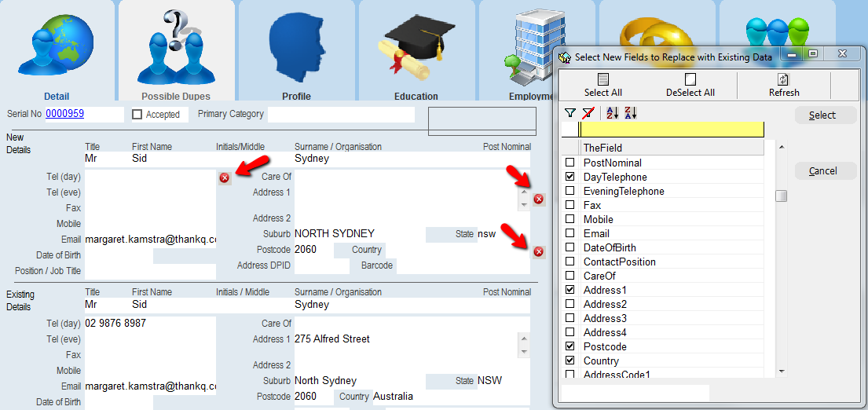
Task: Click red X button beside Address 1
Action: click(x=538, y=199)
